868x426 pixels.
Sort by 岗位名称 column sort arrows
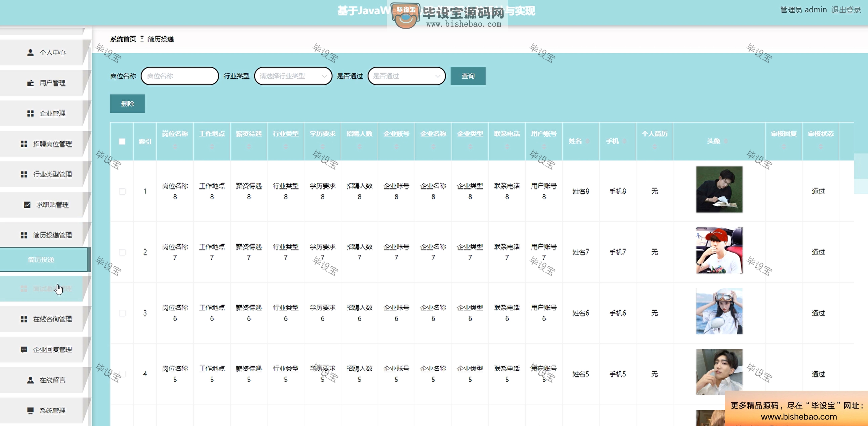point(175,147)
